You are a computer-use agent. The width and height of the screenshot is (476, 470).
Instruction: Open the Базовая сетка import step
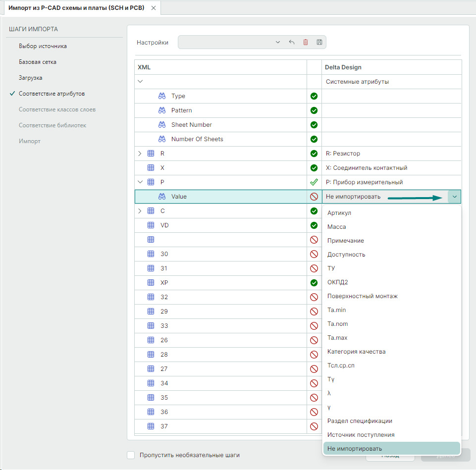(38, 62)
